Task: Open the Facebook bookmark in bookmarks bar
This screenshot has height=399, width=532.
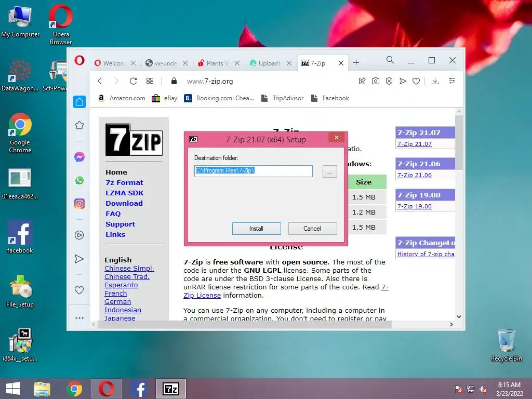Action: 330,98
